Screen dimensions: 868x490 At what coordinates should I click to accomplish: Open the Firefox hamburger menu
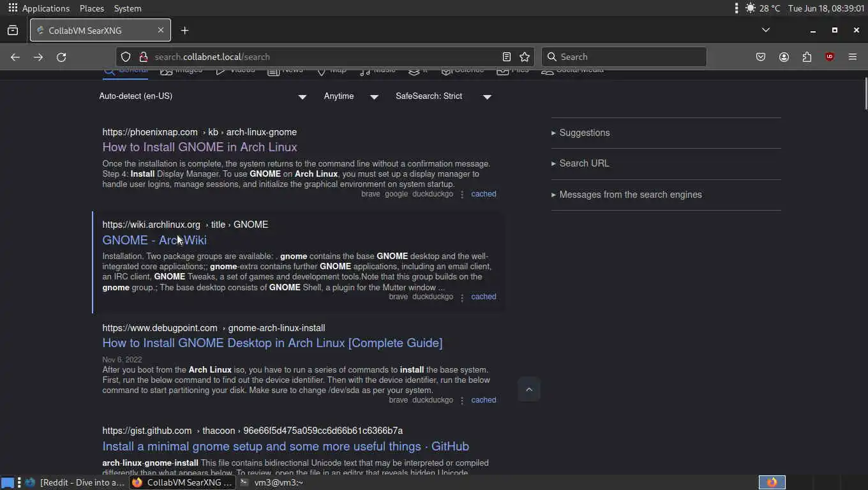click(x=853, y=57)
